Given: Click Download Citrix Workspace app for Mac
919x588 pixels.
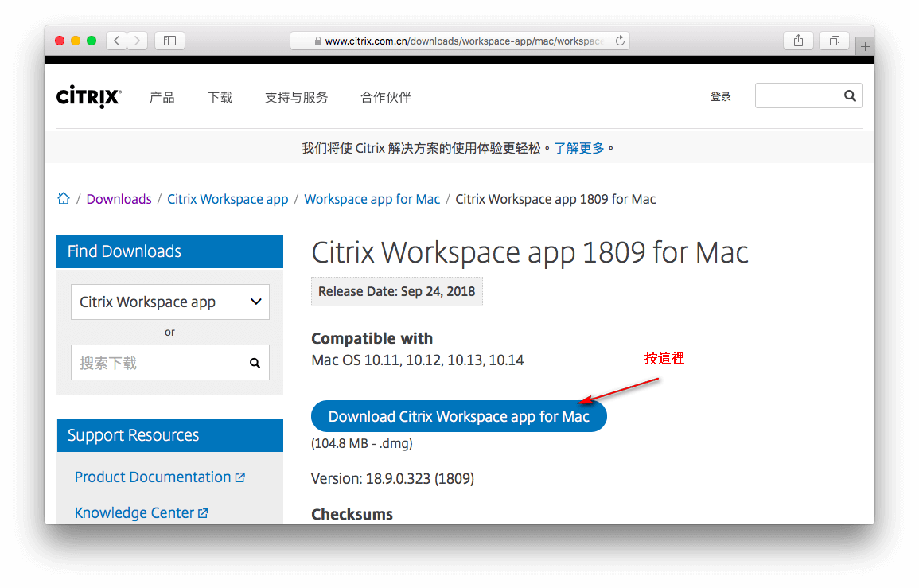Looking at the screenshot, I should tap(459, 416).
